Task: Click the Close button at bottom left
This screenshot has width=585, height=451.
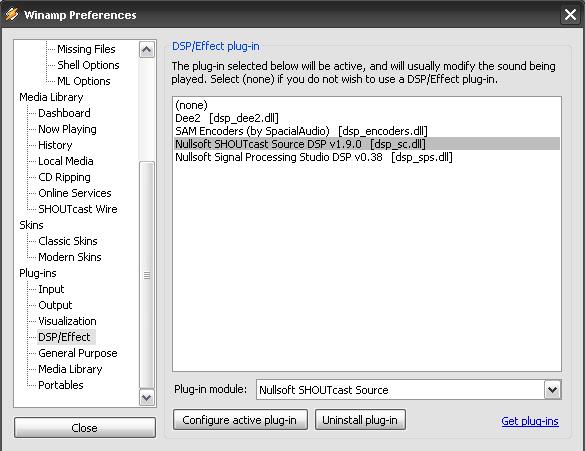Action: coord(85,427)
